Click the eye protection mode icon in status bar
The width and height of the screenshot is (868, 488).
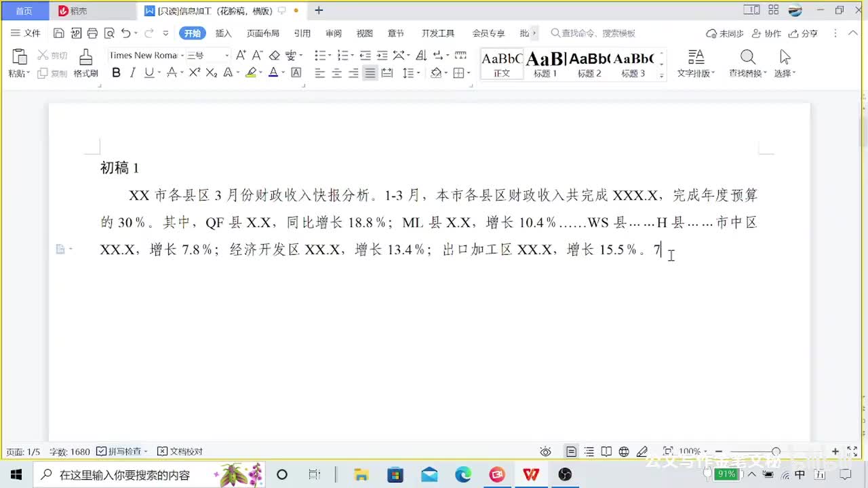(545, 451)
